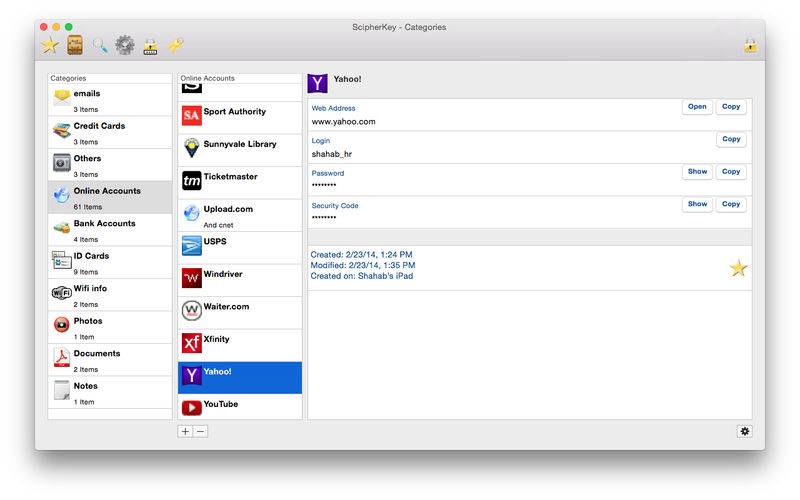This screenshot has height=500, width=800.
Task: Click the Wifi info wifi icon
Action: (x=62, y=293)
